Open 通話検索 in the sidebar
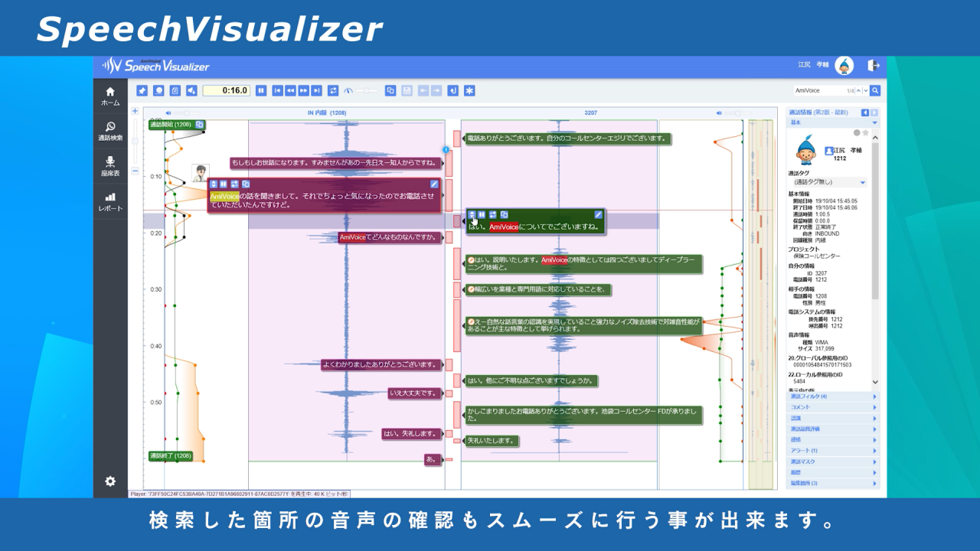The height and width of the screenshot is (551, 980). pos(110,132)
